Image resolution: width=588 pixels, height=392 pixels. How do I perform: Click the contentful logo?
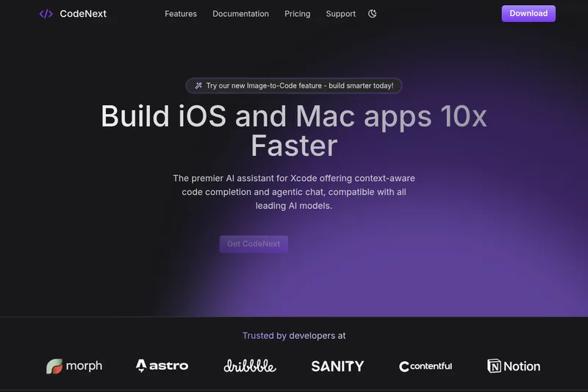[x=426, y=366]
